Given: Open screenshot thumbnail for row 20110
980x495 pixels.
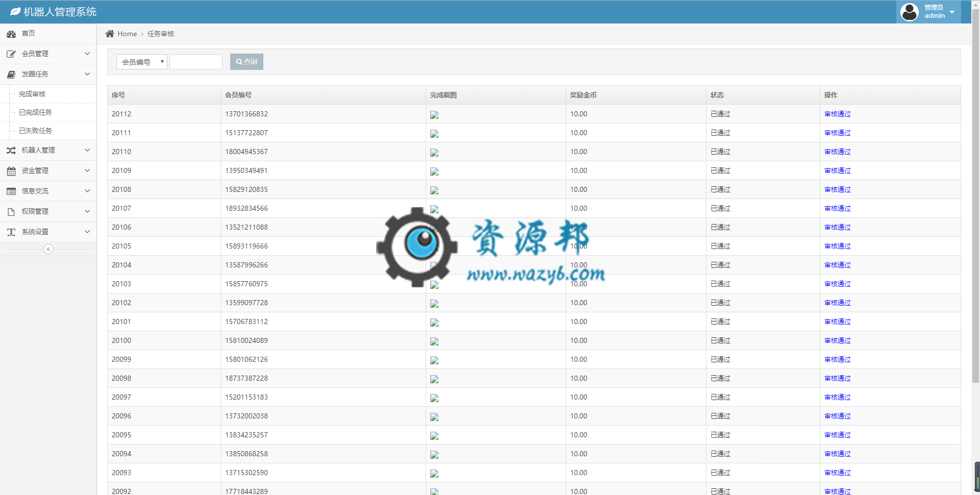Looking at the screenshot, I should [434, 153].
